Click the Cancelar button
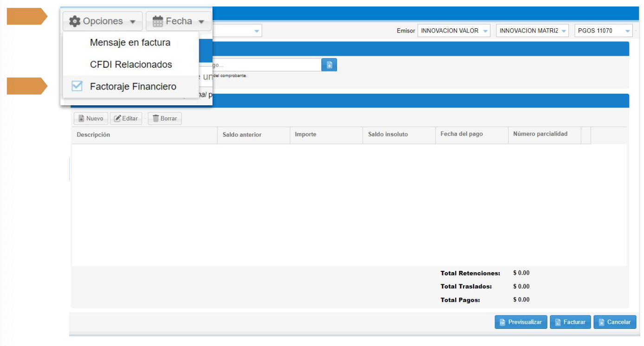 point(614,322)
